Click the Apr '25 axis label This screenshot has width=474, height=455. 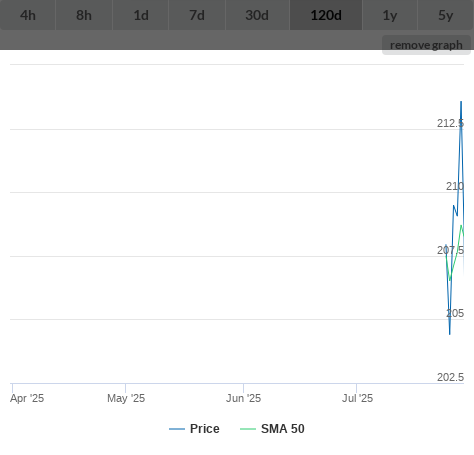click(27, 398)
